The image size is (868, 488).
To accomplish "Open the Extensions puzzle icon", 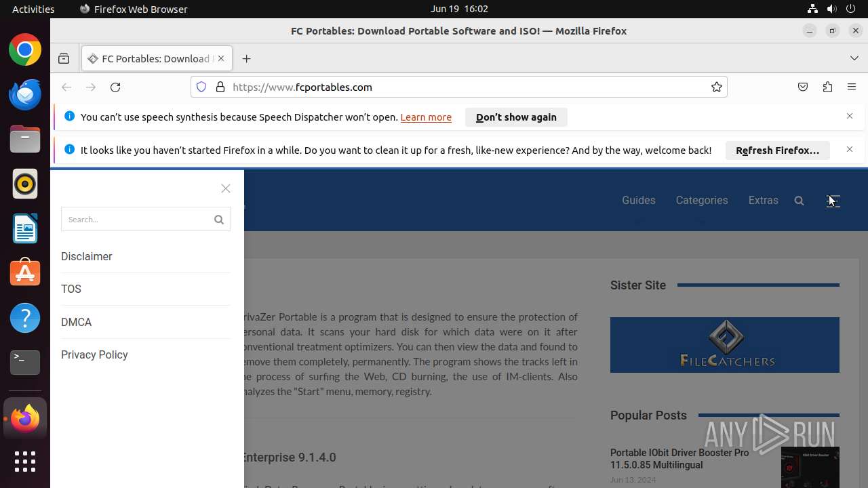I will [827, 87].
